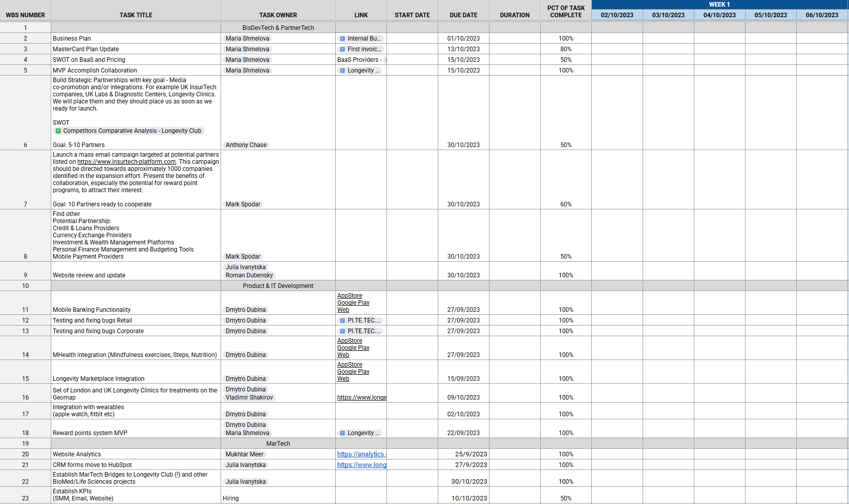This screenshot has width=849, height=504.
Task: Open the insurtech-platform.com hyperlink
Action: click(126, 162)
